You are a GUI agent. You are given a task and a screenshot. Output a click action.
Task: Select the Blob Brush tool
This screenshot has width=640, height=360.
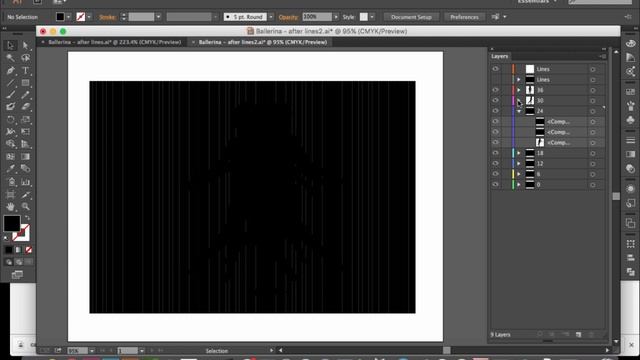click(11, 107)
